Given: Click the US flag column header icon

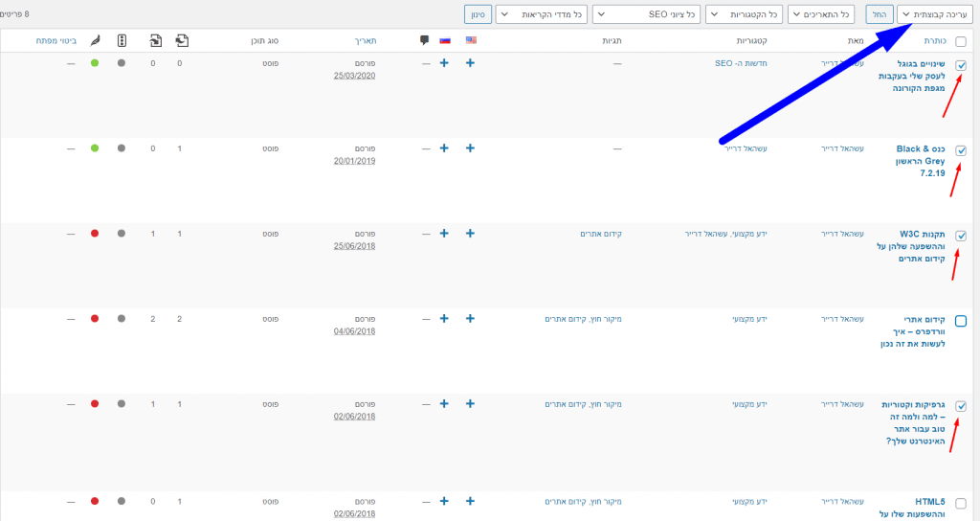Looking at the screenshot, I should [x=471, y=40].
